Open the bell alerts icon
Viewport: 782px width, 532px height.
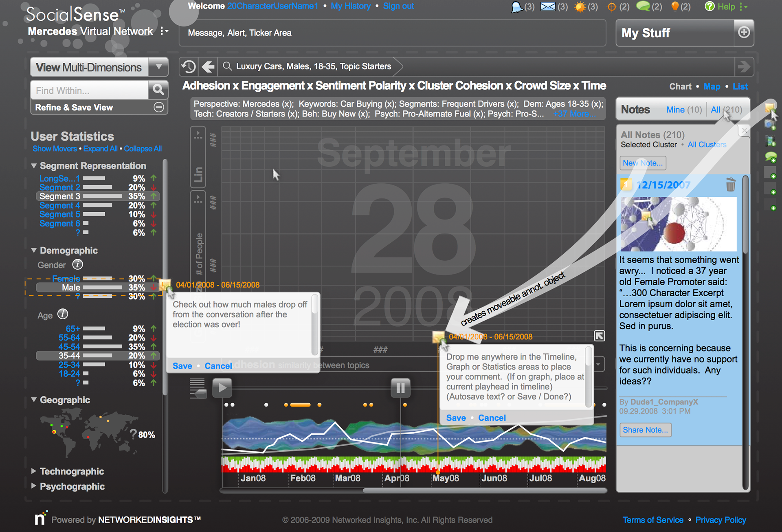[x=517, y=7]
